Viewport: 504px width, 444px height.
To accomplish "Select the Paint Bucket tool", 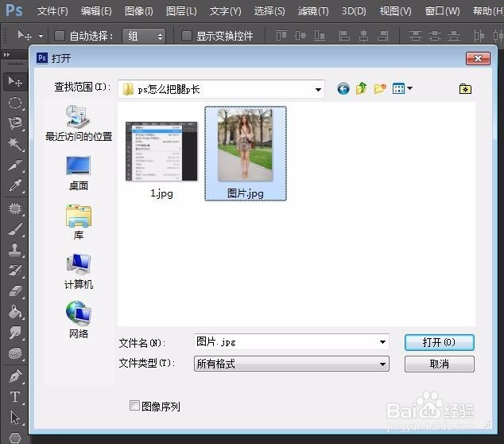I will coord(15,311).
